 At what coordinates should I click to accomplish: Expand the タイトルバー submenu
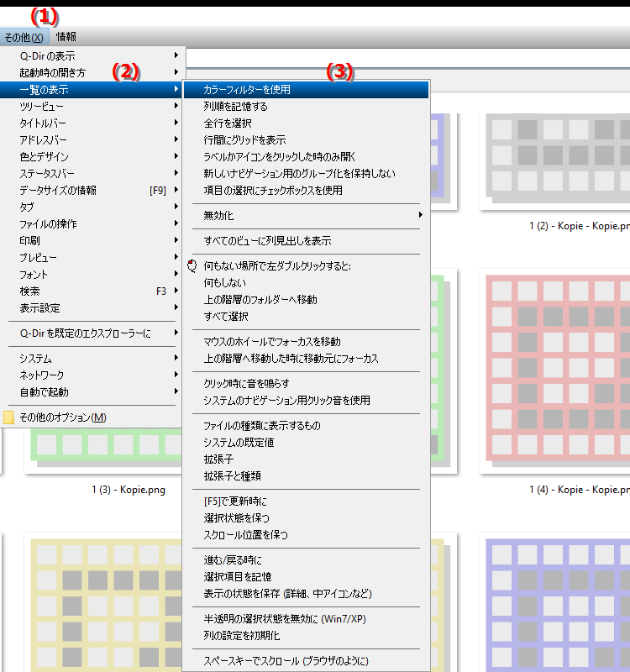(92, 123)
